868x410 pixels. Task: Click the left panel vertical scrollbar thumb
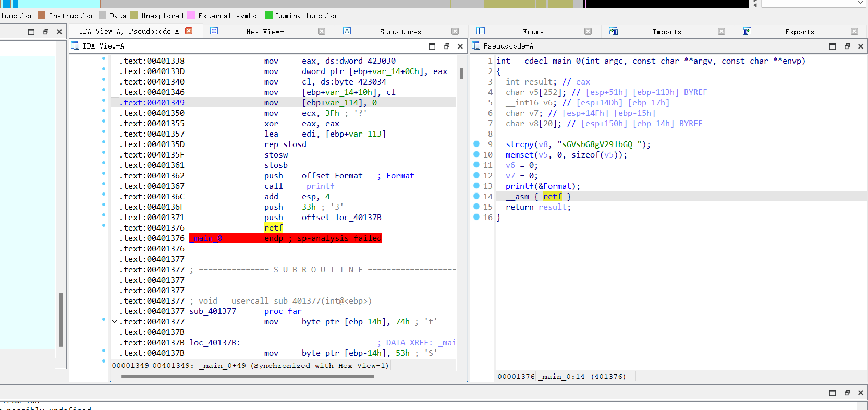(61, 319)
